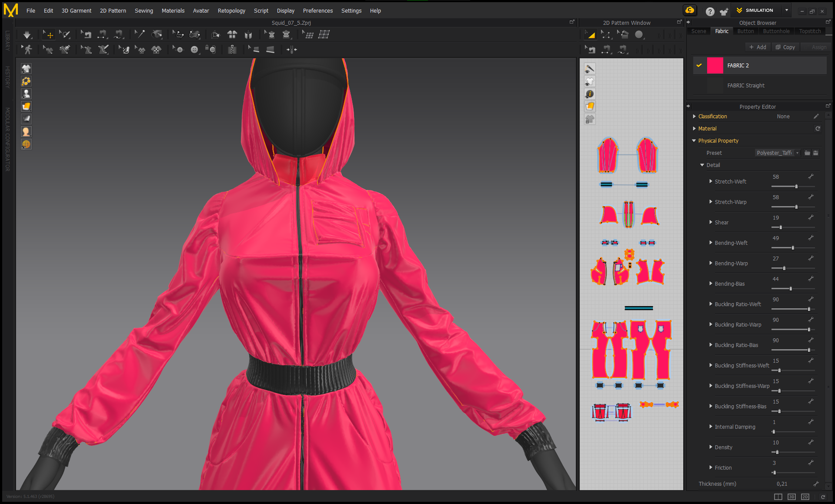Image resolution: width=835 pixels, height=504 pixels.
Task: Select the Transform Pattern tool in the 2D window
Action: 590,34
